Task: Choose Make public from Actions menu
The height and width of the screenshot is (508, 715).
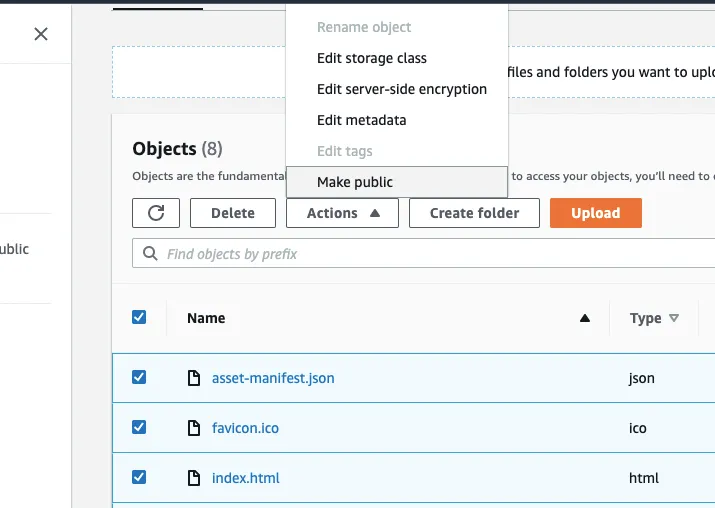Action: tap(355, 182)
